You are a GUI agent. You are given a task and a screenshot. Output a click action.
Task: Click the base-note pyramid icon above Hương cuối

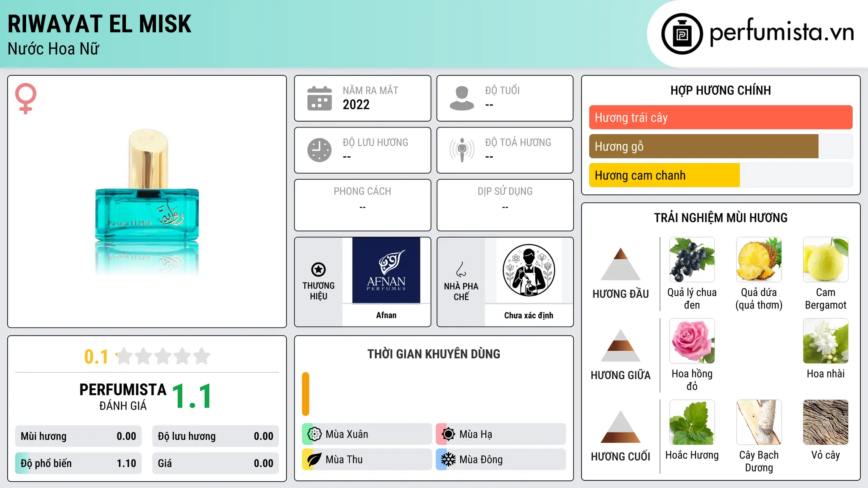(620, 427)
